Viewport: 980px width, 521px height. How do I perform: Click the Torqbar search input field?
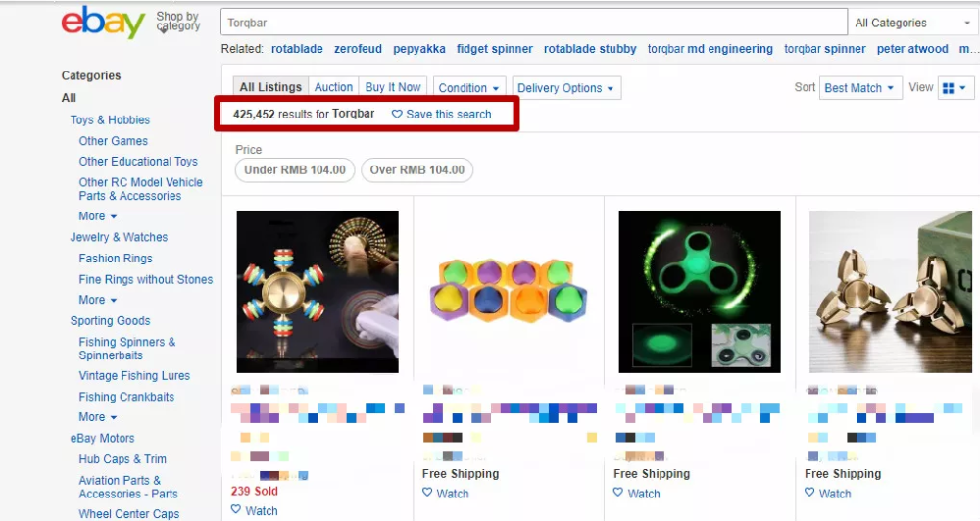(x=534, y=23)
